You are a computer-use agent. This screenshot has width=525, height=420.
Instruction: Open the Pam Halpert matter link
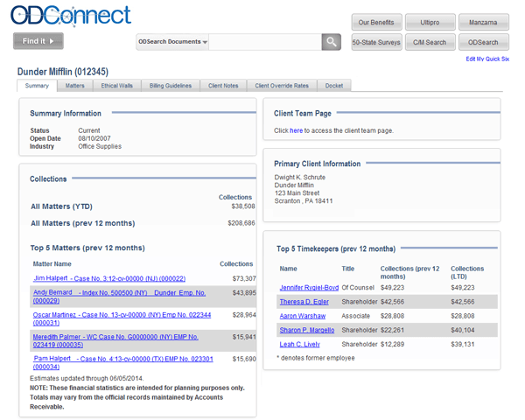click(122, 363)
